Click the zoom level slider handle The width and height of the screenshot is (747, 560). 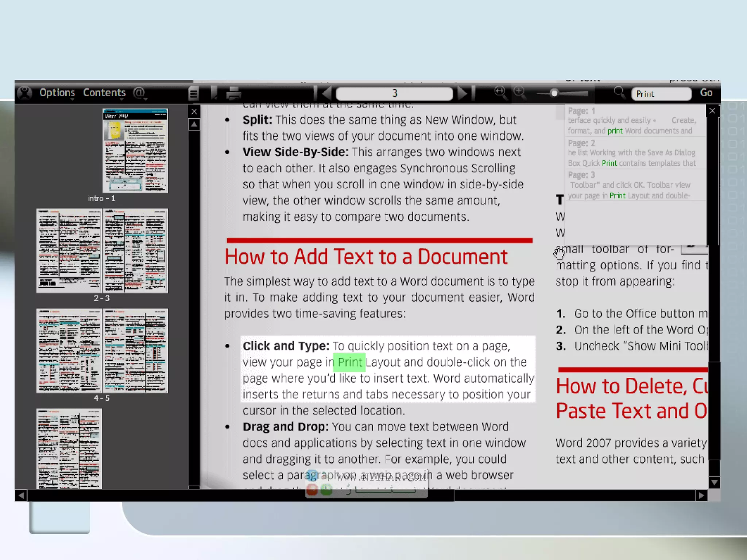click(x=554, y=93)
